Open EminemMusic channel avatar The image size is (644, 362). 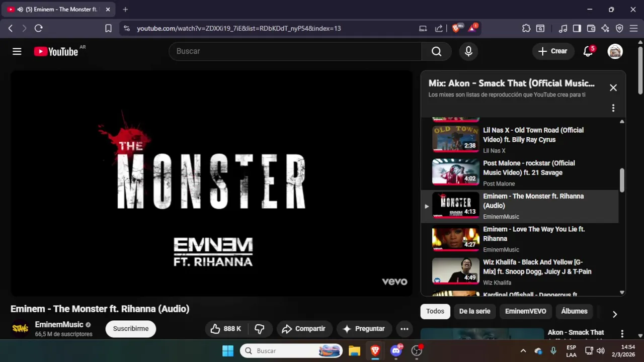click(x=20, y=329)
